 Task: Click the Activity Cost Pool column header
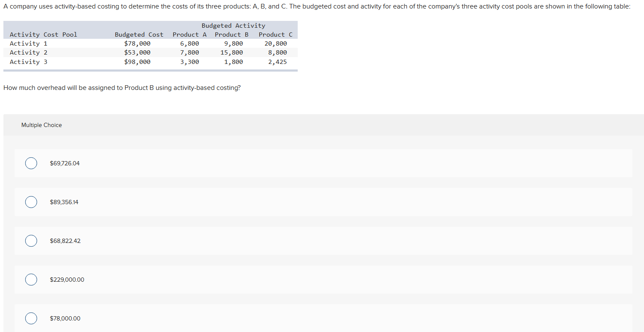[x=44, y=35]
